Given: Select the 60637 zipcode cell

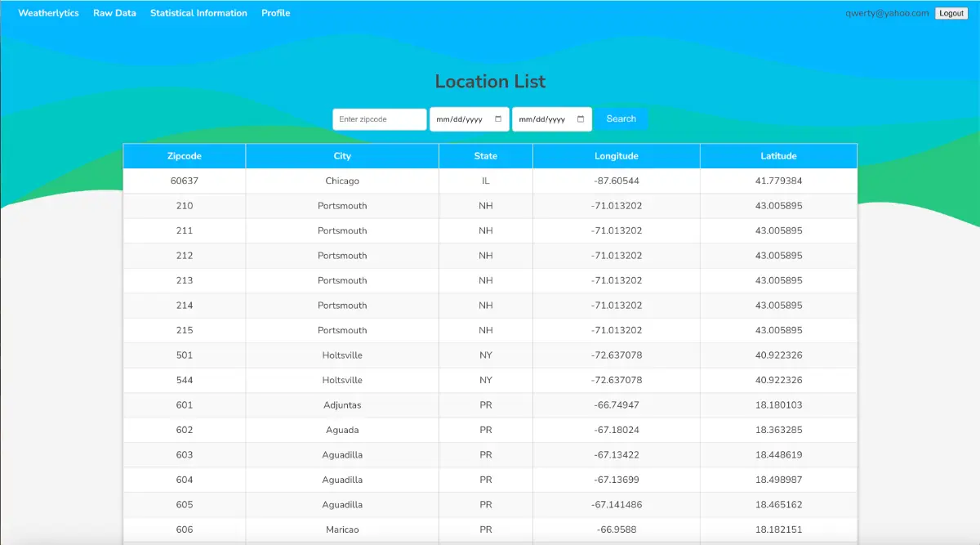Looking at the screenshot, I should pyautogui.click(x=185, y=181).
